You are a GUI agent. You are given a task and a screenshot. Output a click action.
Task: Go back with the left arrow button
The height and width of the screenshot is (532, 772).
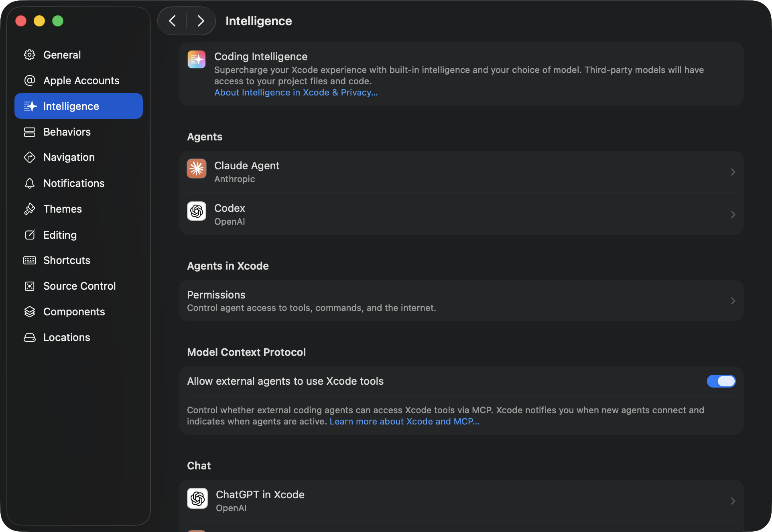173,21
